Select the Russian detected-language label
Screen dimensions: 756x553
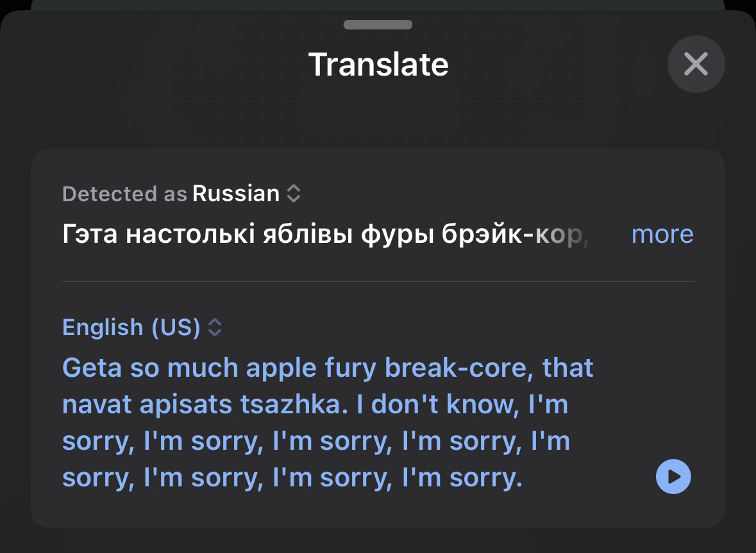235,194
